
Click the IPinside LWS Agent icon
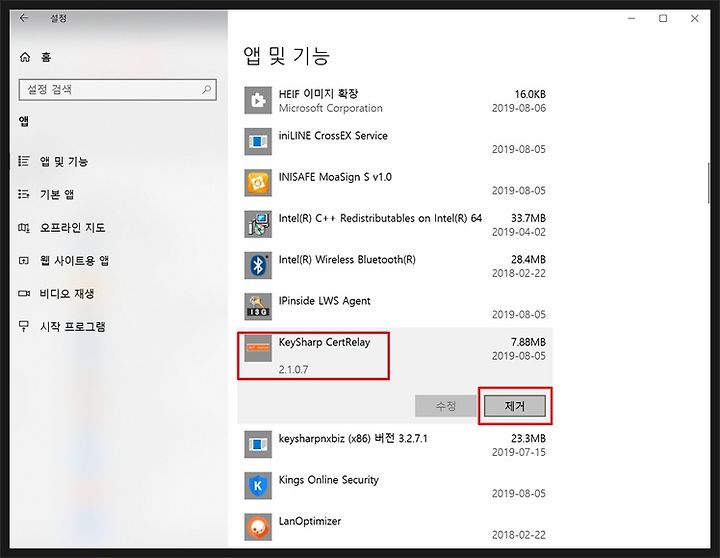pyautogui.click(x=258, y=306)
